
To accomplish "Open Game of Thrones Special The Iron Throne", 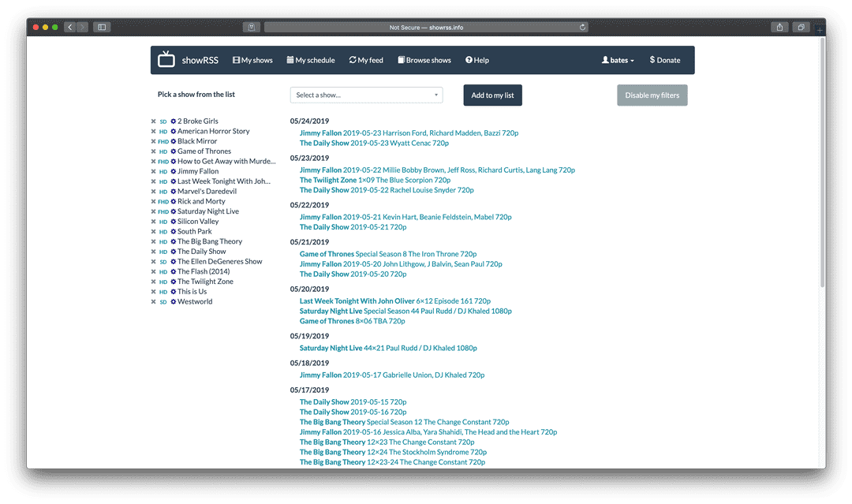I will click(388, 254).
